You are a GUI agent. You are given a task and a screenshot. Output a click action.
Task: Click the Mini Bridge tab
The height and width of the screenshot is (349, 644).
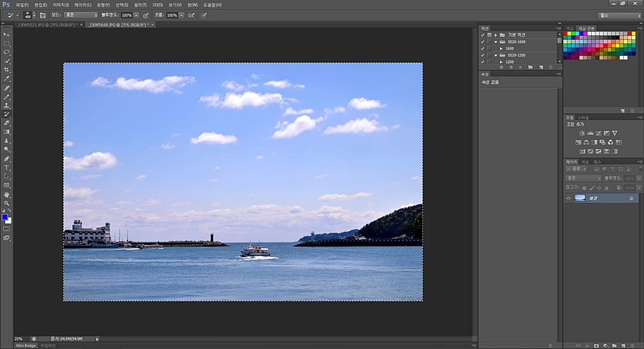(x=26, y=345)
